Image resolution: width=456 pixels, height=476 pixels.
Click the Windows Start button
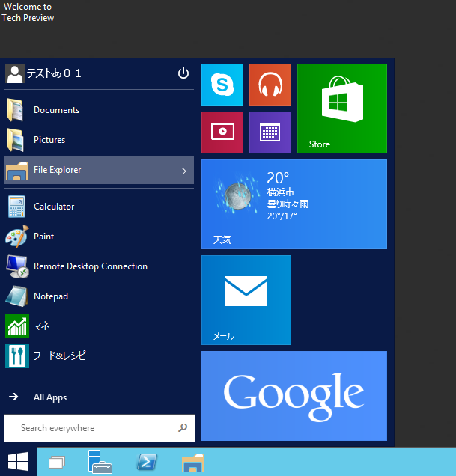tap(18, 462)
